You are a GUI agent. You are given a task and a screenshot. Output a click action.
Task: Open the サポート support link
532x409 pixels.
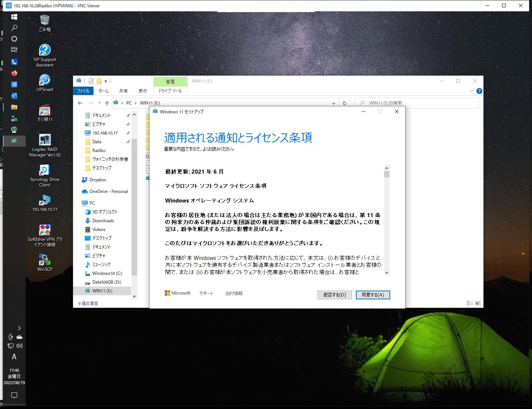[x=206, y=294]
